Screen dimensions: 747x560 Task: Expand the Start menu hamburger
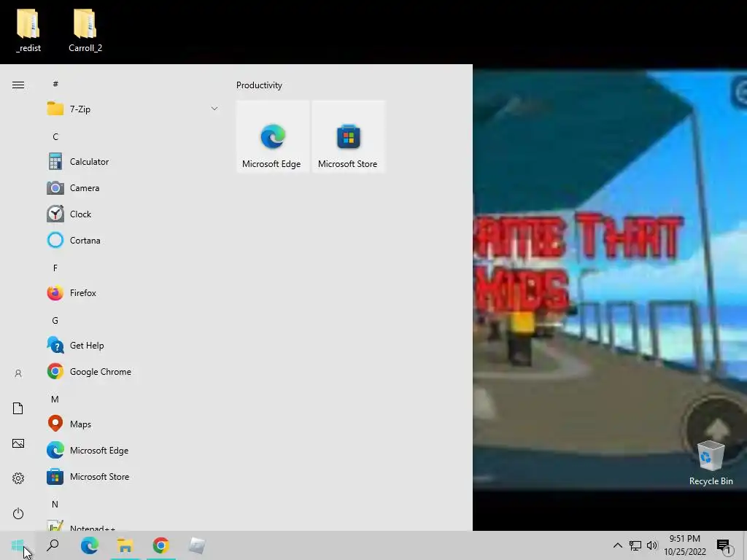point(18,85)
